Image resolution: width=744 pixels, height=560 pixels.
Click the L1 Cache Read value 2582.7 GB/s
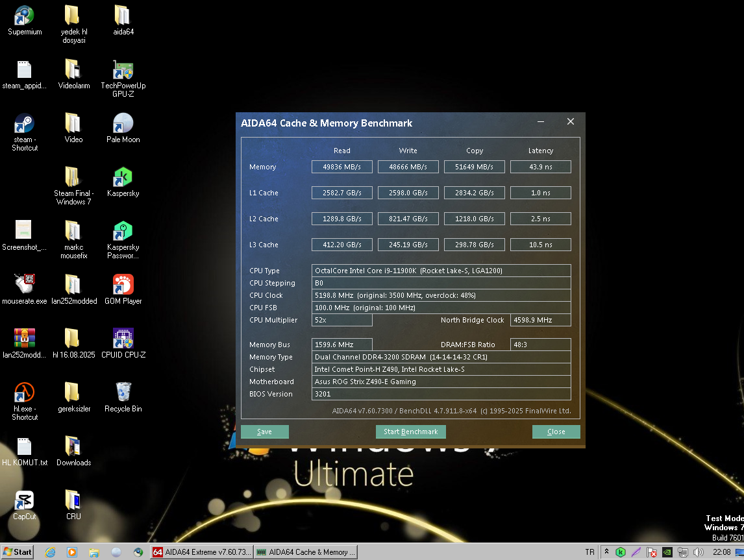[341, 193]
